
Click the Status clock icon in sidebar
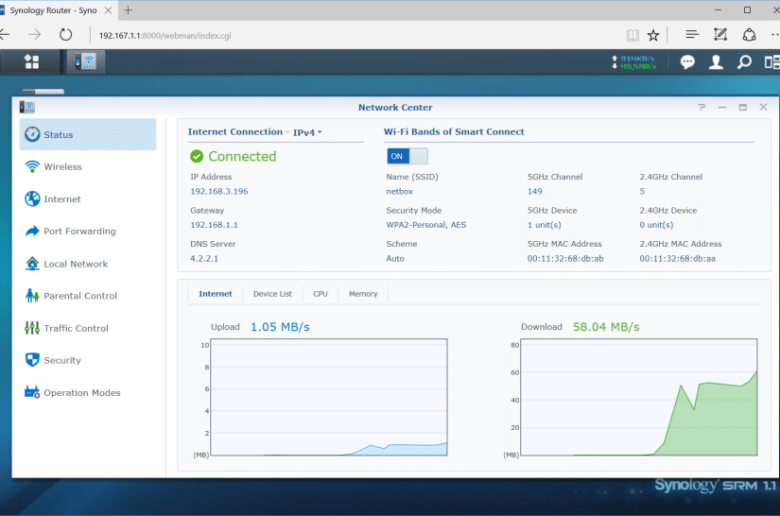pos(32,134)
